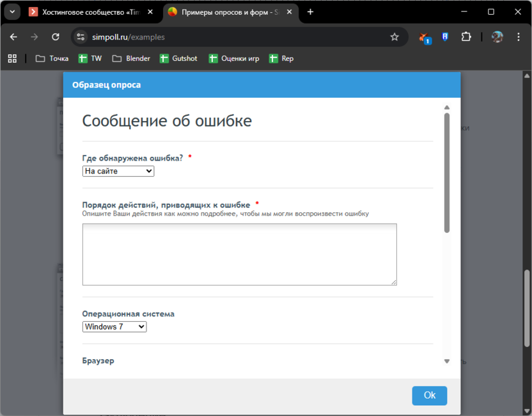Image resolution: width=532 pixels, height=416 pixels.
Task: Reload the current page
Action: click(x=55, y=37)
